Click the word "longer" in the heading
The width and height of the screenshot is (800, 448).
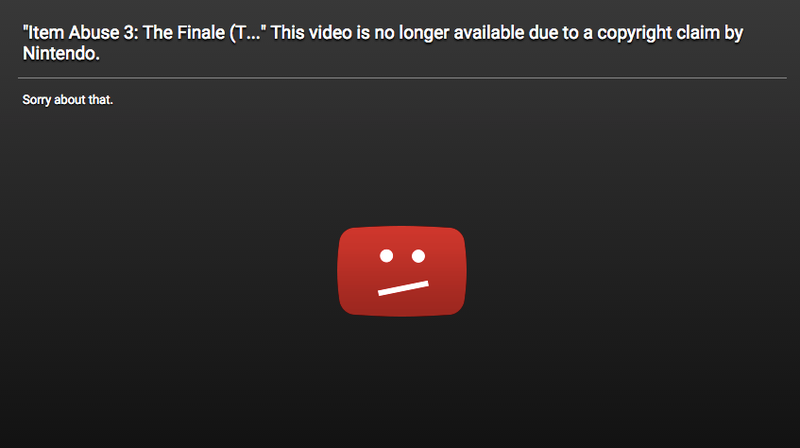[x=423, y=34]
